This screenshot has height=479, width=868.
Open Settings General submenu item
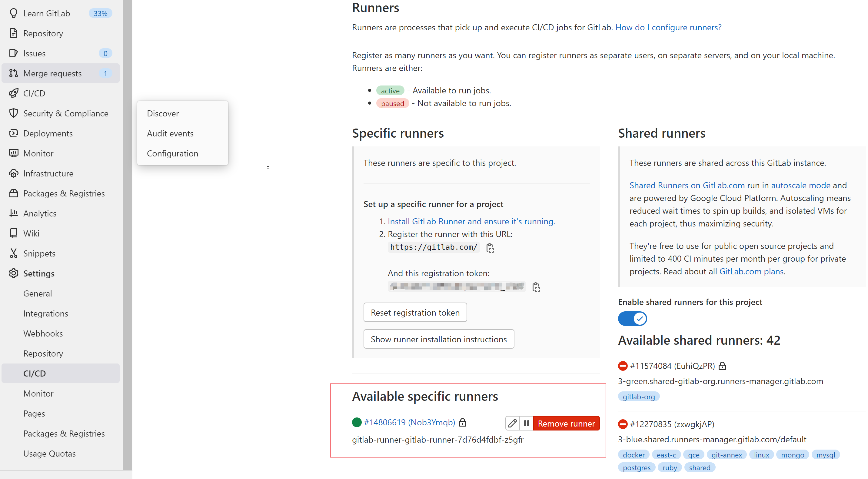37,293
